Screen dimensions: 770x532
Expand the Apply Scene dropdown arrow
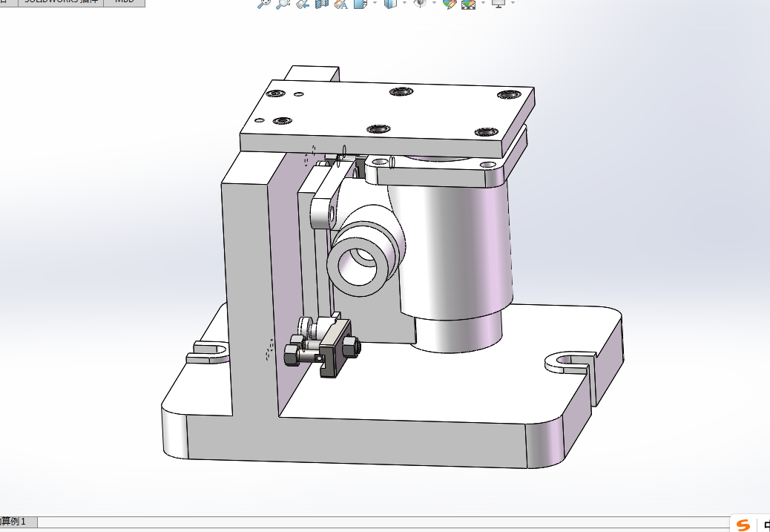[x=483, y=3]
